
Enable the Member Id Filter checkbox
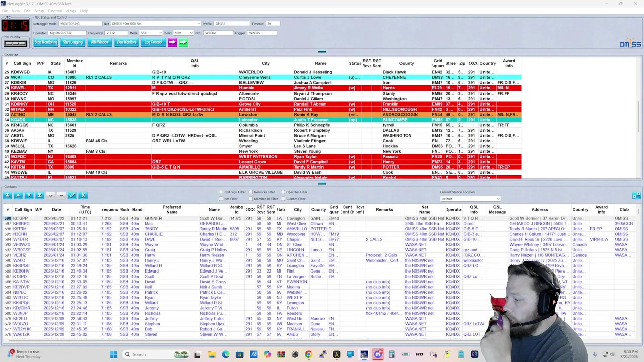click(251, 199)
